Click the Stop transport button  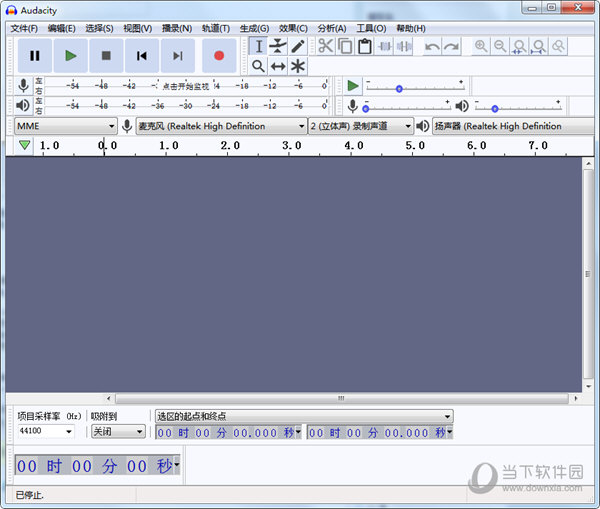point(106,56)
